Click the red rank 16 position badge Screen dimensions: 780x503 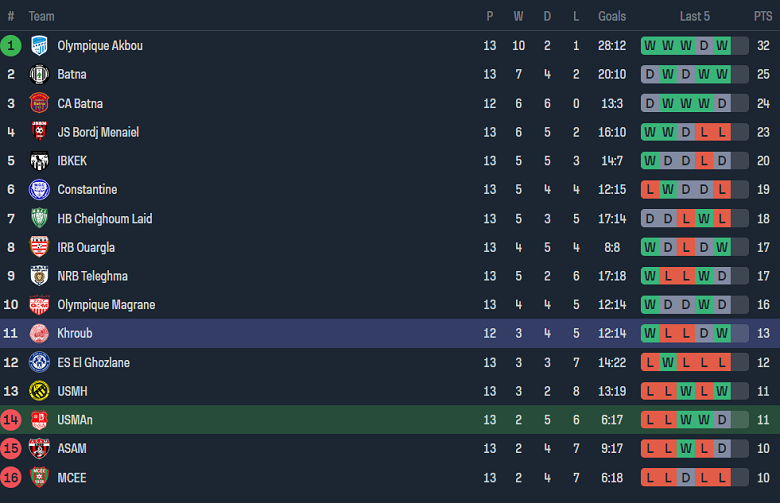click(11, 478)
